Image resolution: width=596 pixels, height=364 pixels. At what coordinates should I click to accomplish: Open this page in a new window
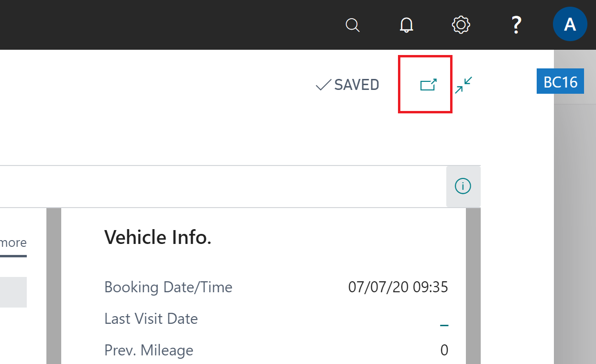tap(428, 85)
